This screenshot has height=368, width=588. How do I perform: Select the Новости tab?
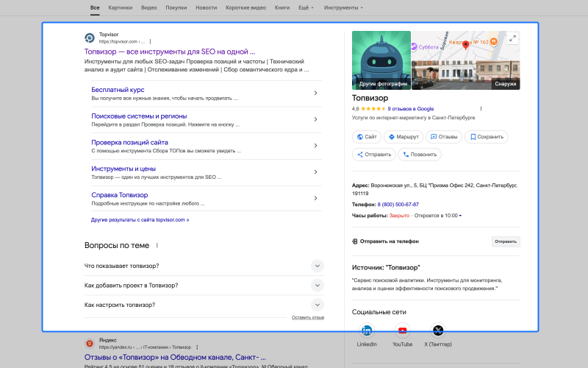[x=207, y=7]
